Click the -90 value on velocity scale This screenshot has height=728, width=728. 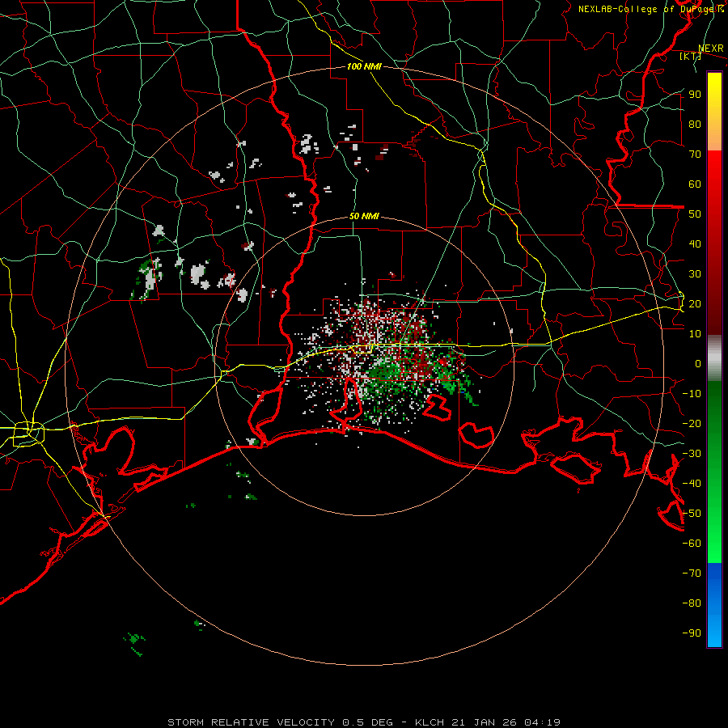click(692, 633)
